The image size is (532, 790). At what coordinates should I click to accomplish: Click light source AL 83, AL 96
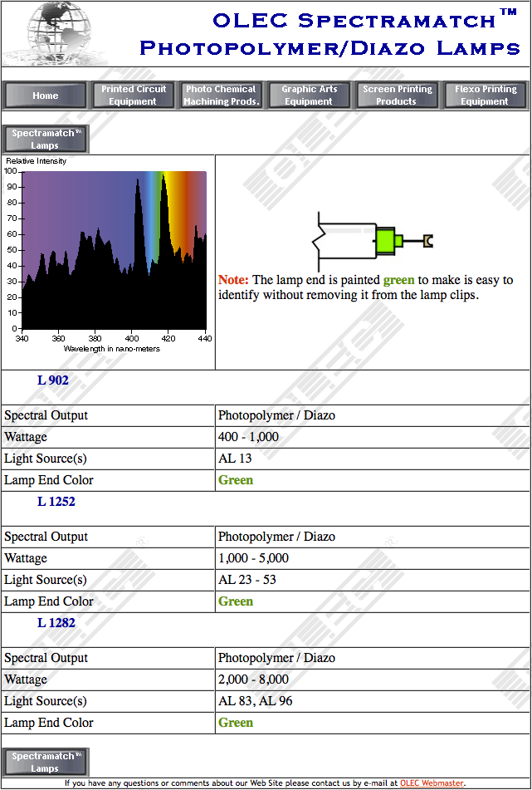point(255,701)
